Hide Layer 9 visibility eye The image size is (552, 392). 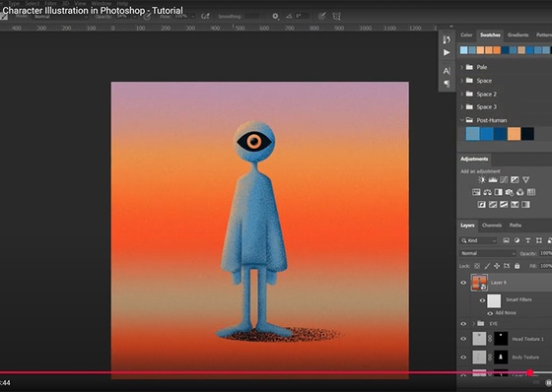pos(463,283)
